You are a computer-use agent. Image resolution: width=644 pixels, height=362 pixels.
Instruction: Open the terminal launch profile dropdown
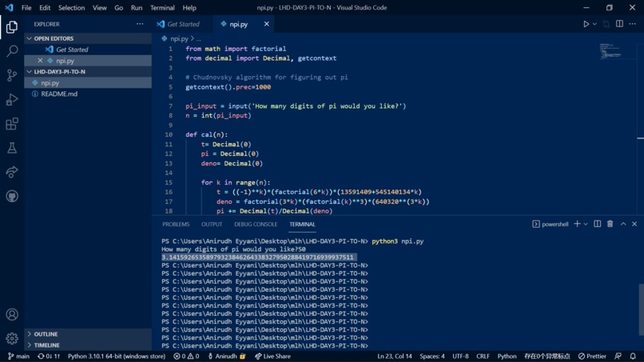pos(586,224)
